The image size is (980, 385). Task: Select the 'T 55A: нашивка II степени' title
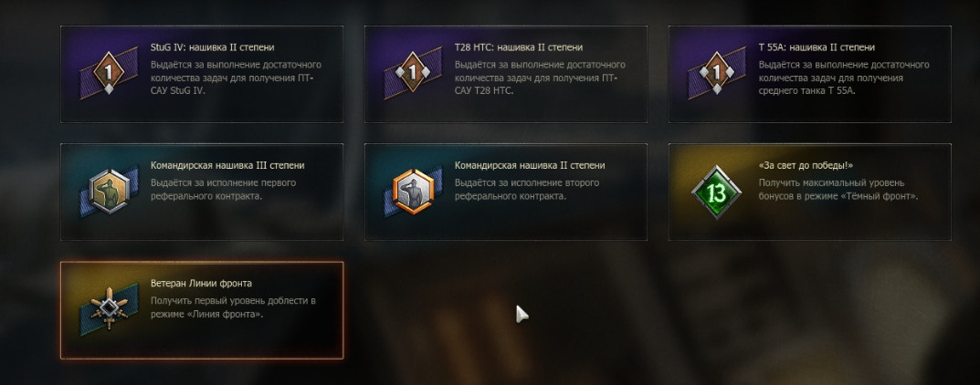(817, 47)
